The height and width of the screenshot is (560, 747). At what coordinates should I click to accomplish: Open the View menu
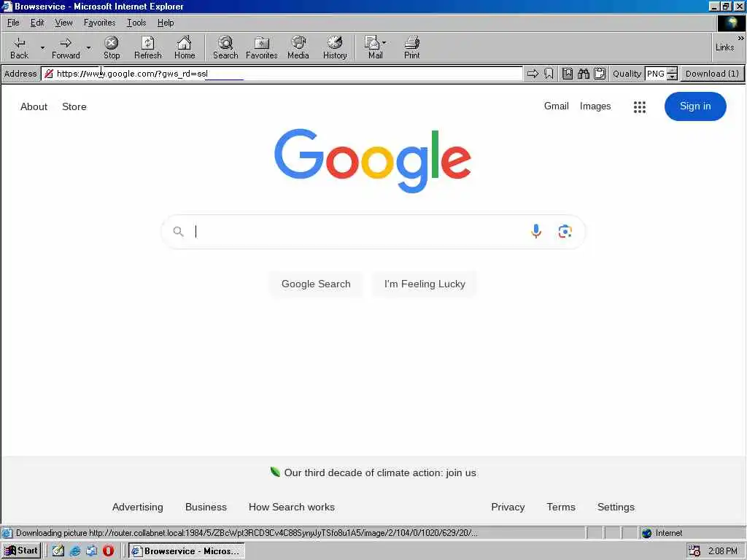coord(63,23)
